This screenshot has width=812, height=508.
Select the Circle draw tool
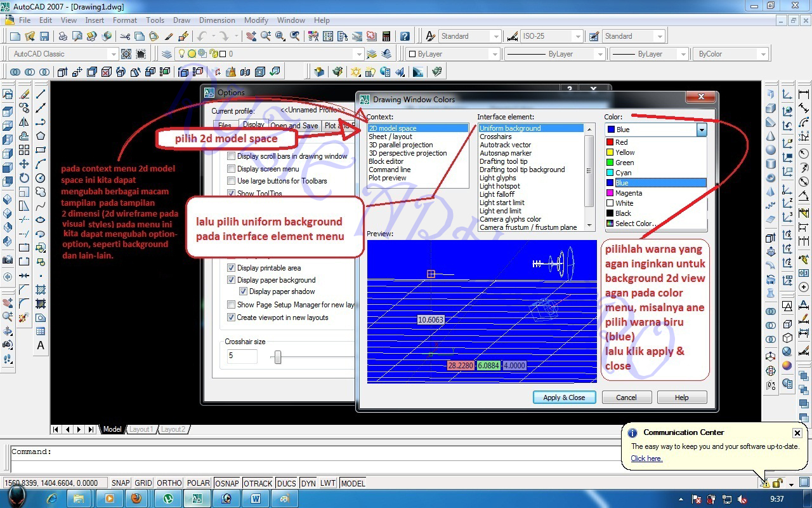point(41,178)
